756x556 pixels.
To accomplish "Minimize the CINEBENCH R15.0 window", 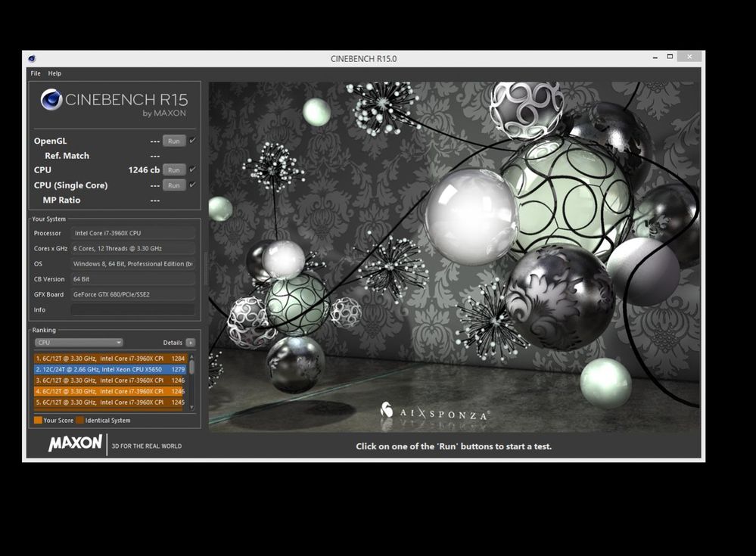I will click(x=655, y=57).
